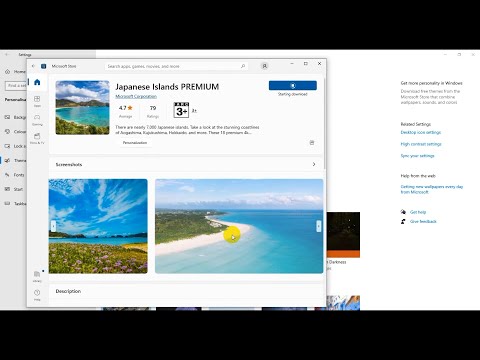Select Colours in Settings sidebar
Image resolution: width=480 pixels, height=360 pixels.
[x=15, y=132]
